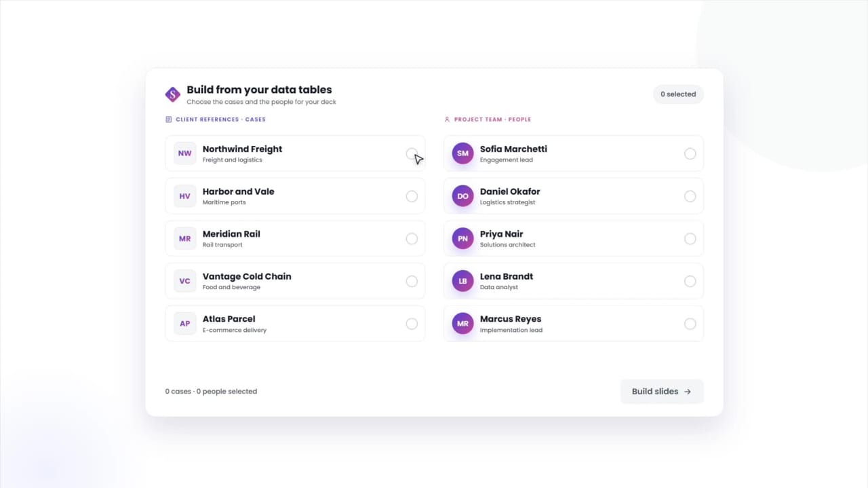Click the SM avatar for Sofia Marchetti
Image resolution: width=868 pixels, height=488 pixels.
click(462, 153)
